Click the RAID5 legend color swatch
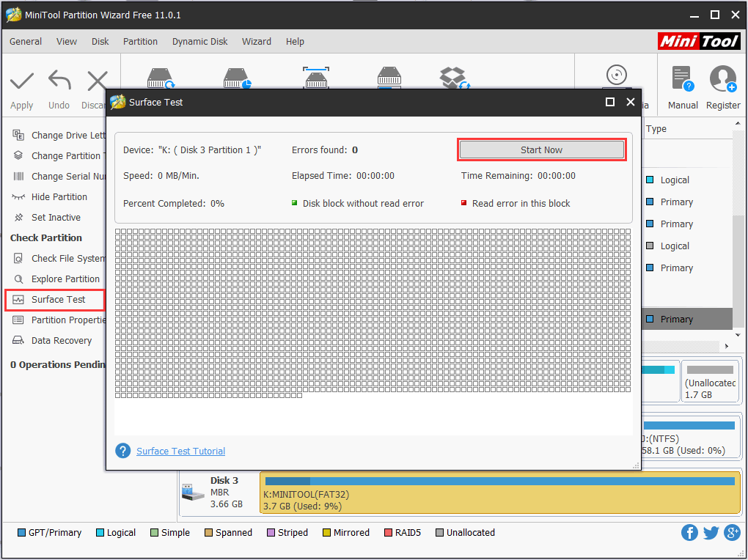This screenshot has width=748, height=560. (388, 532)
